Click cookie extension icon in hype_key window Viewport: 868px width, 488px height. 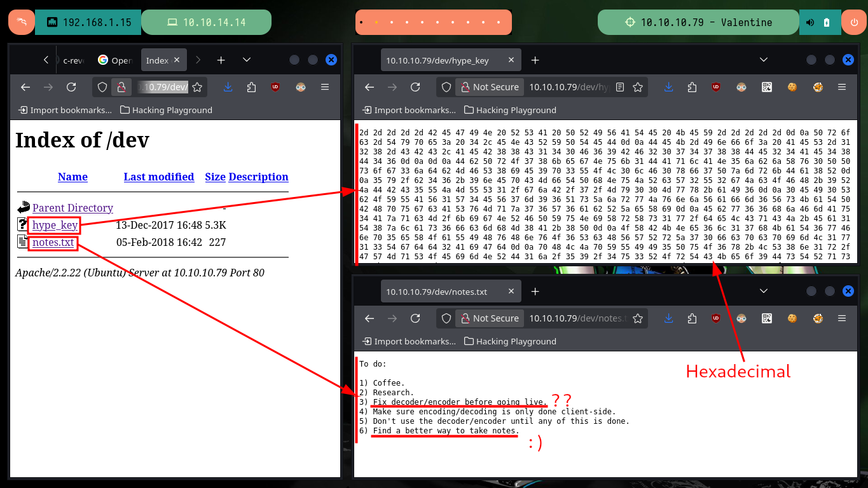click(x=792, y=87)
